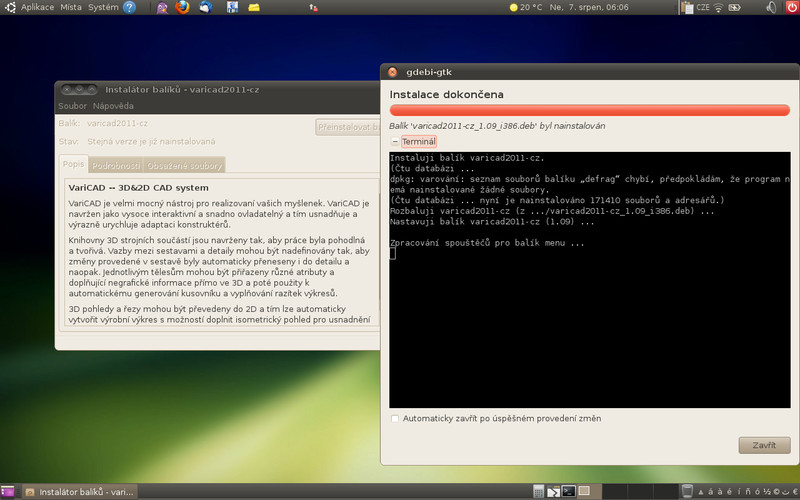
Task: Insert the ½ character from palette
Action: pos(767,492)
